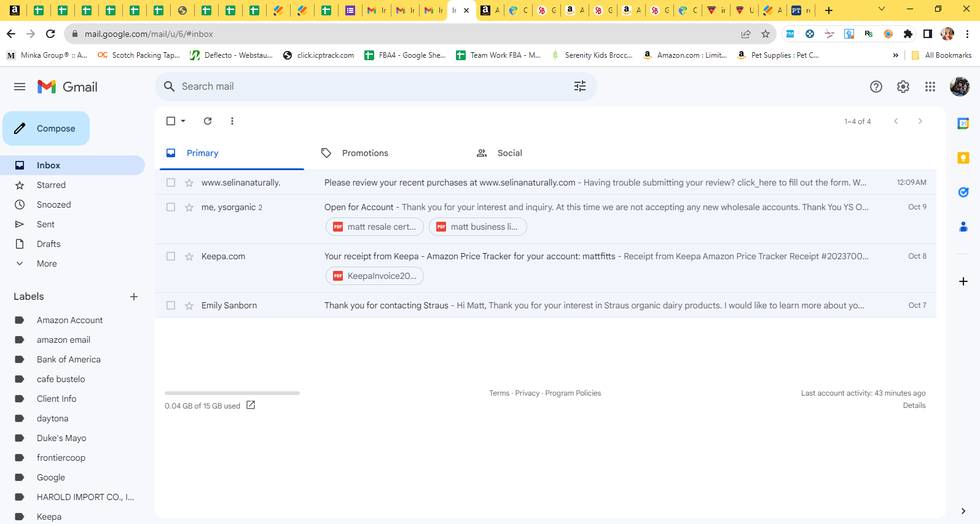Switch to the Primary tab
The image size is (980, 524).
[232, 153]
